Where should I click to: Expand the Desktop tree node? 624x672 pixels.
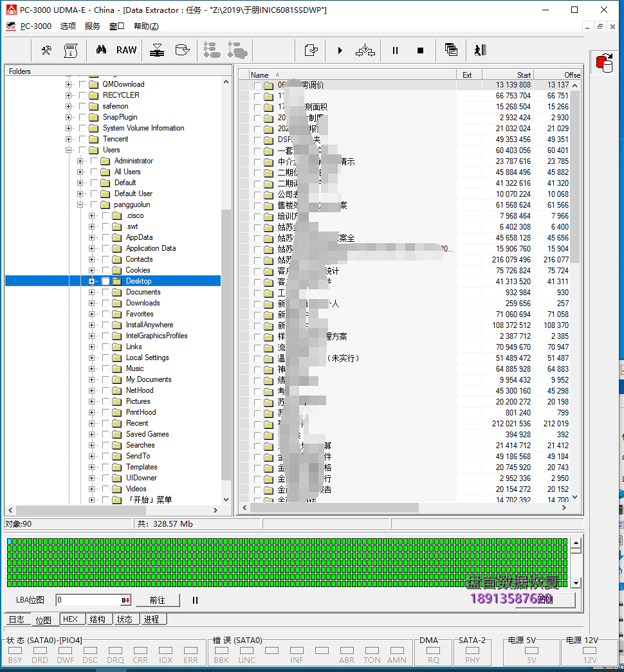click(x=91, y=281)
